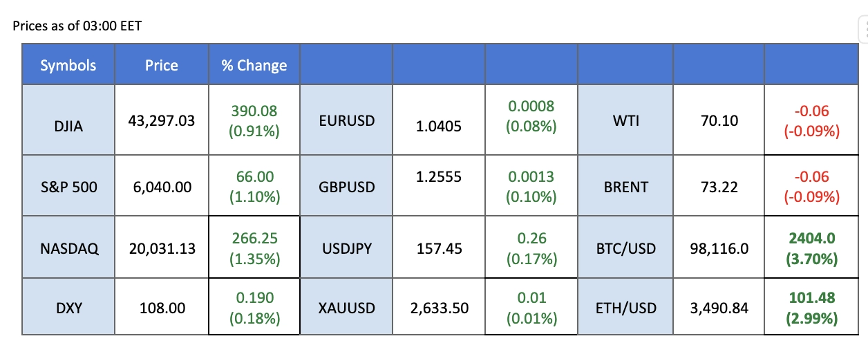This screenshot has width=868, height=343.
Task: Click the EURUSD pair cell
Action: (346, 121)
